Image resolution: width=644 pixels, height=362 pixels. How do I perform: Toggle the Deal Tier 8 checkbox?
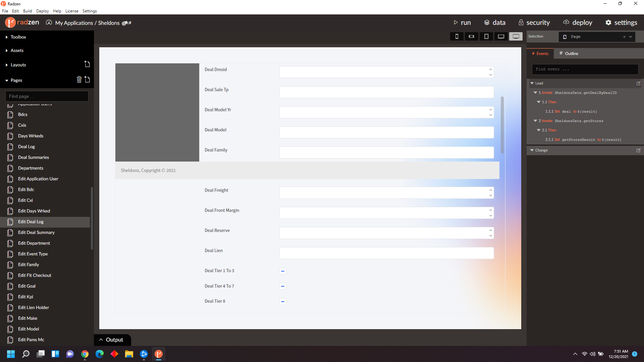(x=283, y=301)
